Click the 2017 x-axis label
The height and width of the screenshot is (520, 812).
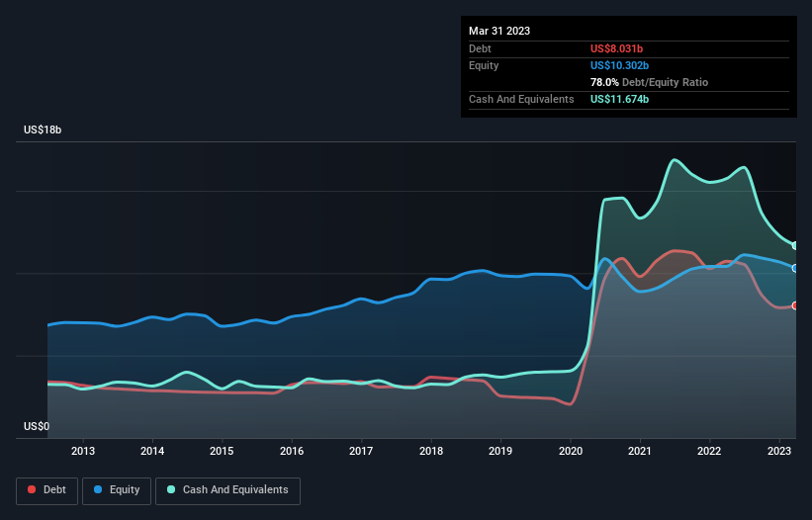pyautogui.click(x=361, y=451)
